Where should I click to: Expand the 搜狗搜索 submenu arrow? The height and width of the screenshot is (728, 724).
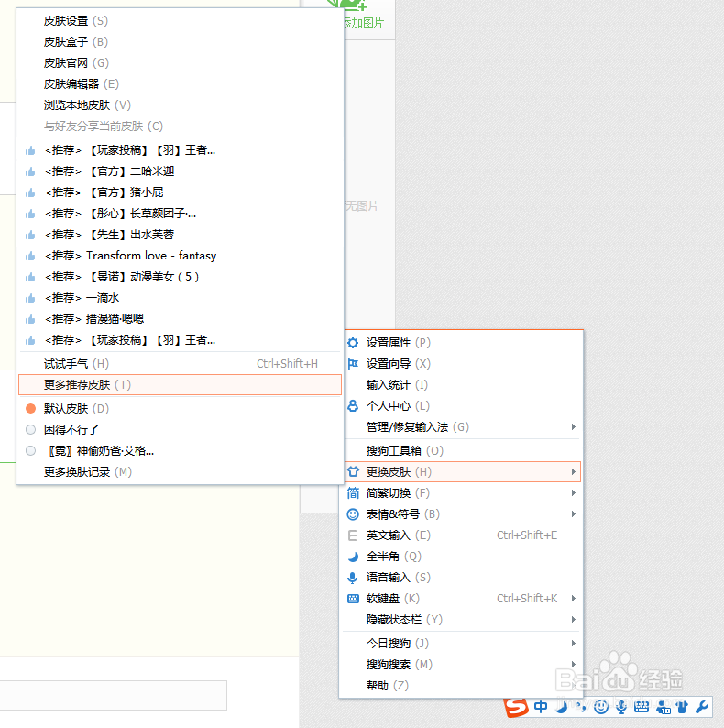tap(574, 665)
